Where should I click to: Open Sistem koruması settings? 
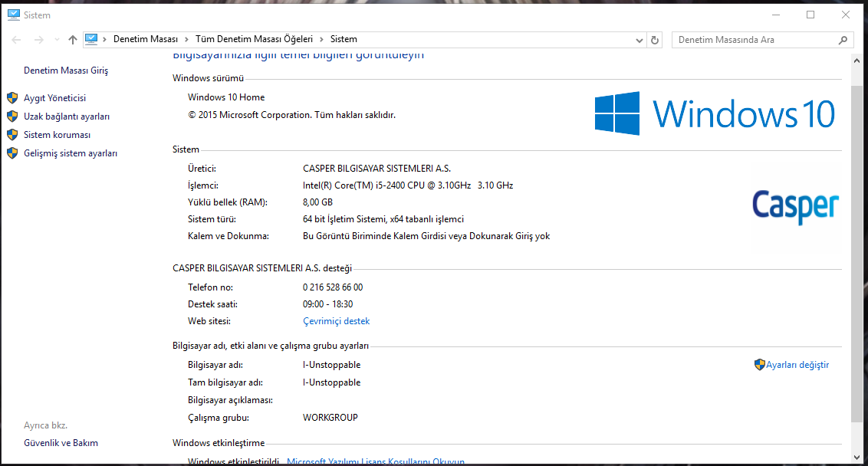(57, 134)
